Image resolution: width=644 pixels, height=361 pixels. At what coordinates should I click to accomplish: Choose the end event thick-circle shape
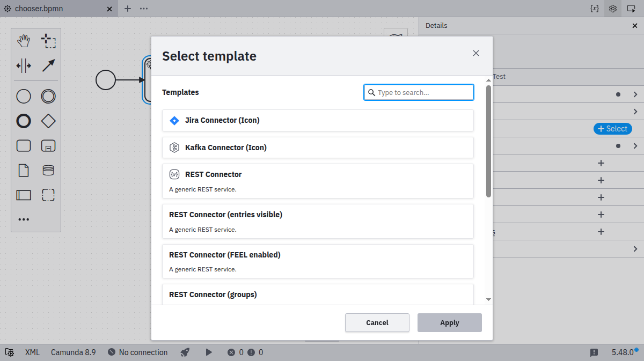click(x=24, y=121)
